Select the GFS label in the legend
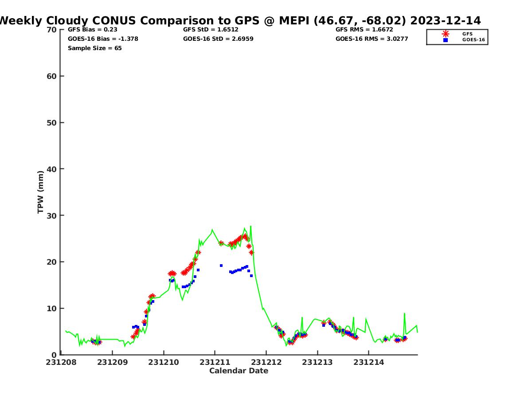 (467, 34)
